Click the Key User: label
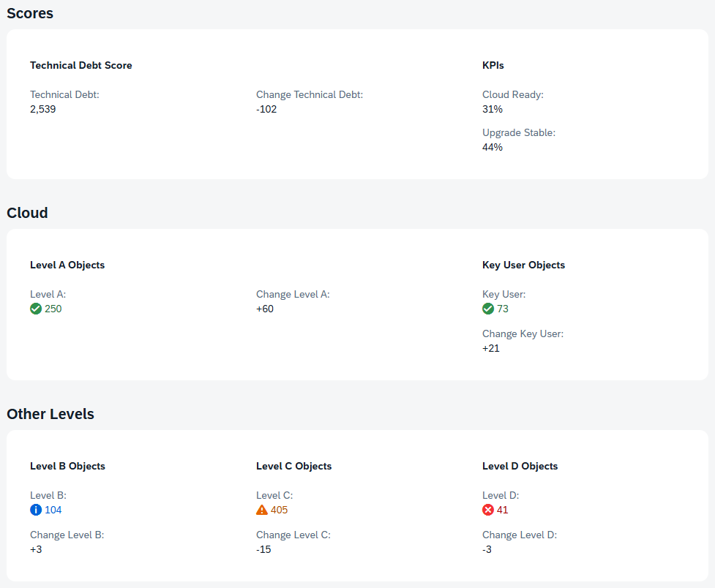This screenshot has width=715, height=588. tap(504, 295)
